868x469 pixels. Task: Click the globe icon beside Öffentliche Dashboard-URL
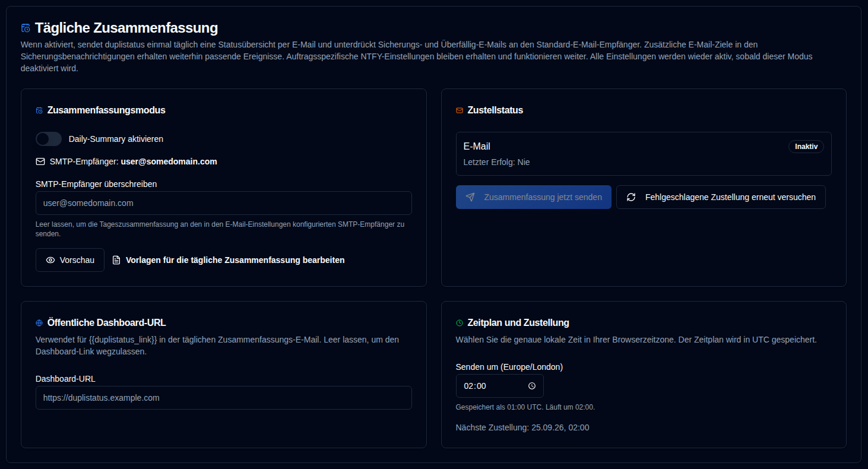click(x=39, y=323)
